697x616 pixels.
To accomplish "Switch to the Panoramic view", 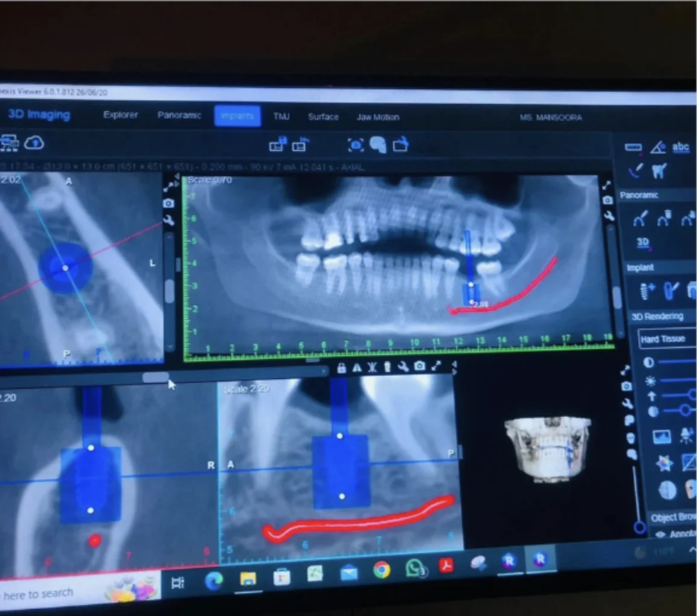I will click(x=179, y=115).
